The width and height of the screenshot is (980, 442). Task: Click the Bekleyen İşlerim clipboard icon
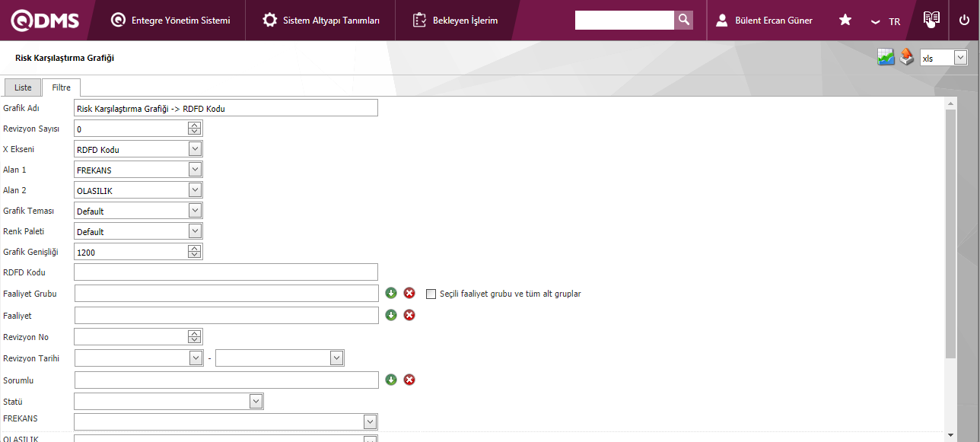tap(419, 21)
